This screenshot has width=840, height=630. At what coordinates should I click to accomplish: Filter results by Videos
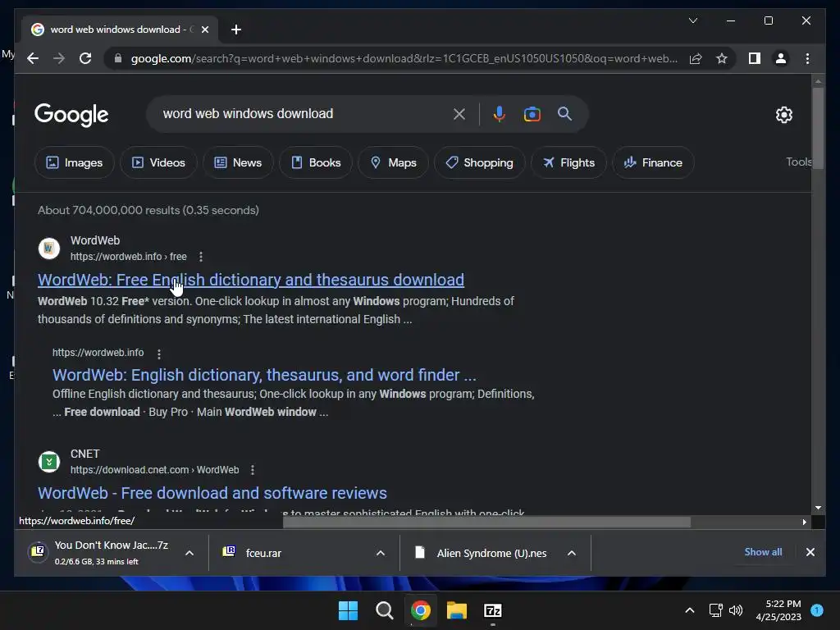pyautogui.click(x=158, y=162)
